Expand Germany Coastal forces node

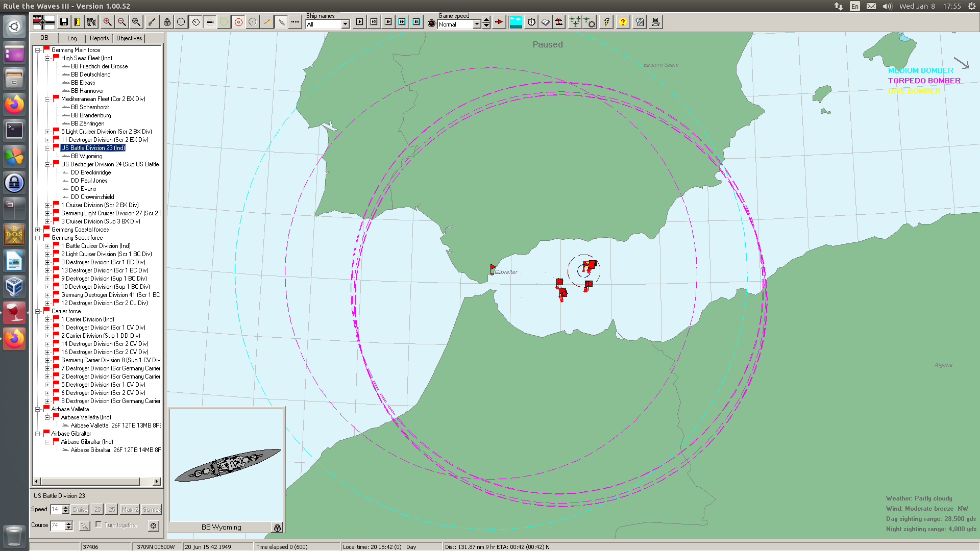pyautogui.click(x=37, y=230)
